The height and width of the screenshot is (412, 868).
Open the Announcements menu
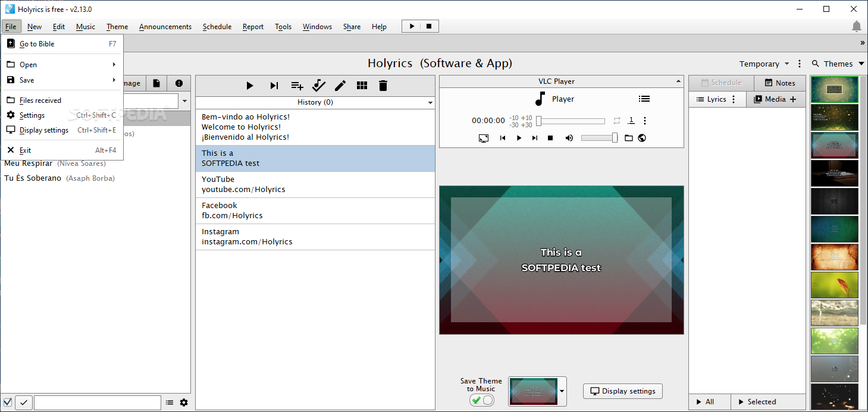pos(165,27)
